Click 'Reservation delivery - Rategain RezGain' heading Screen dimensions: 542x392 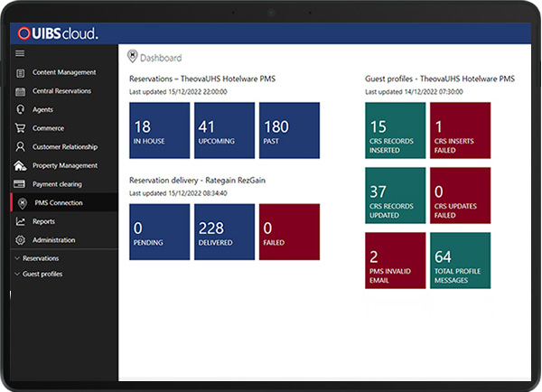click(x=197, y=180)
